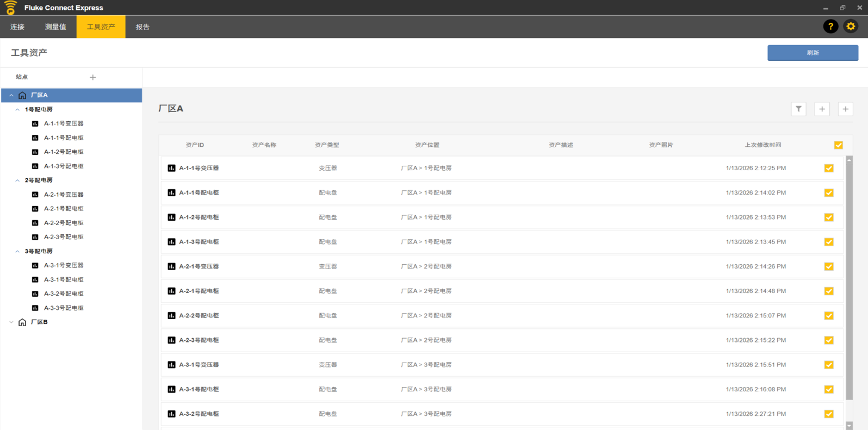This screenshot has width=868, height=430.
Task: Open the help question mark icon
Action: click(x=830, y=27)
